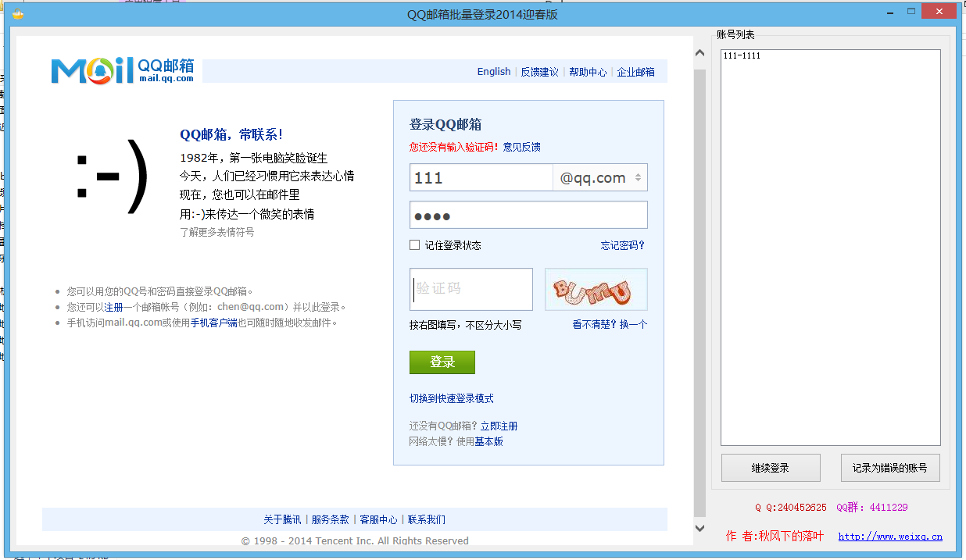
Task: Open the 反馈建议 link
Action: point(540,72)
